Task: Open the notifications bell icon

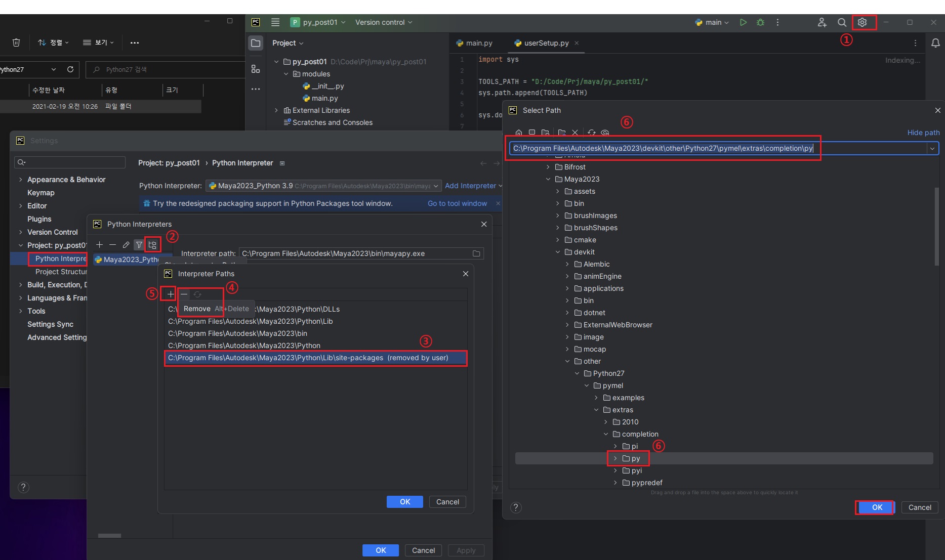Action: pyautogui.click(x=935, y=43)
